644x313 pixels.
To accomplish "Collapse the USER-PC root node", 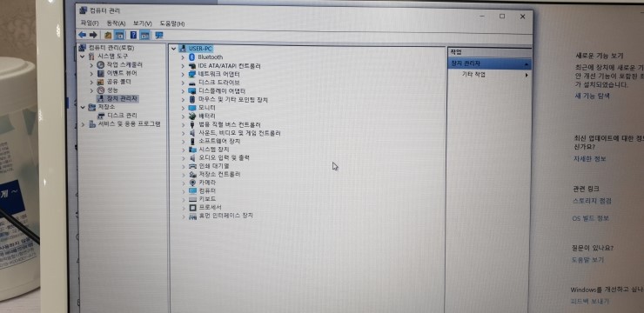I will [174, 49].
